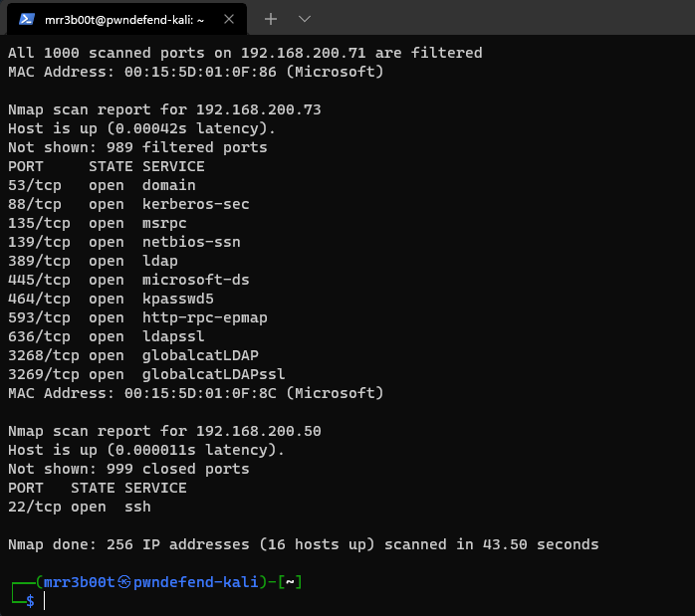The height and width of the screenshot is (616, 695).
Task: Click the 'microsoft-ds' service text
Action: [x=195, y=280]
